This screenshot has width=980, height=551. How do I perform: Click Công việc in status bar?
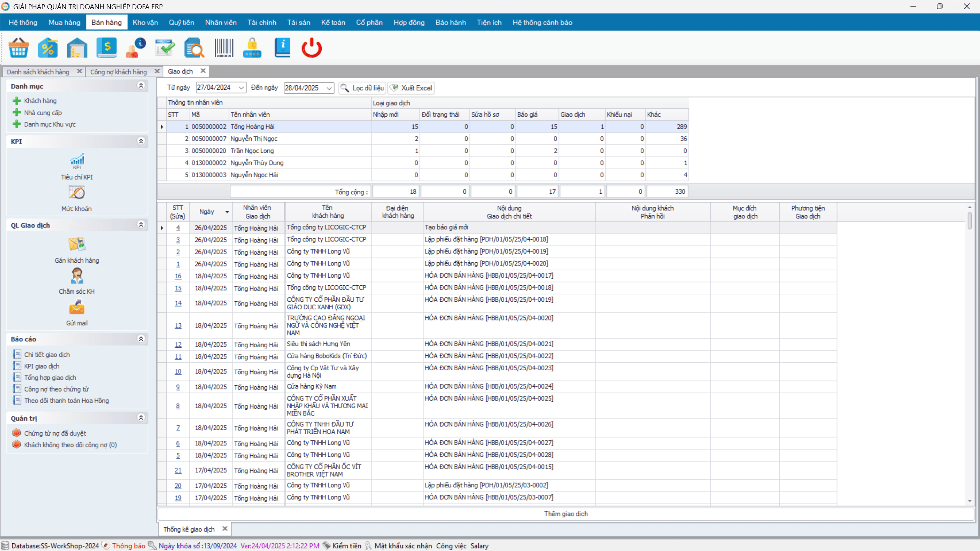click(451, 546)
